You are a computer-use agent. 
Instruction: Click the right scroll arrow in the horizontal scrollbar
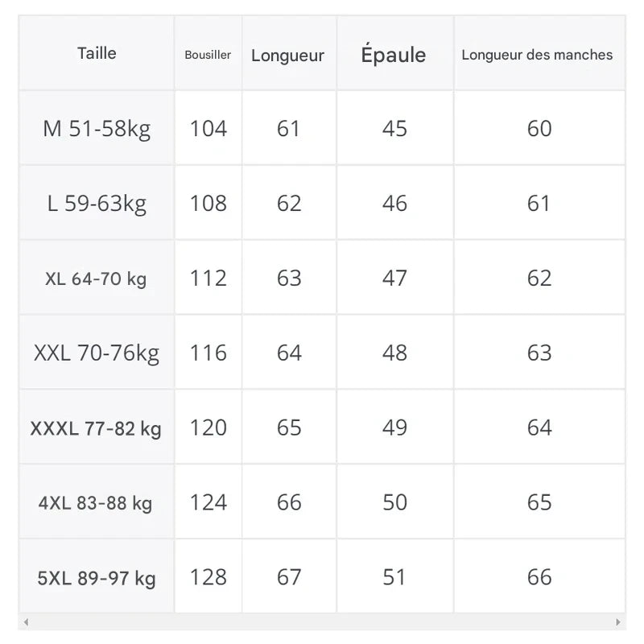point(618,622)
